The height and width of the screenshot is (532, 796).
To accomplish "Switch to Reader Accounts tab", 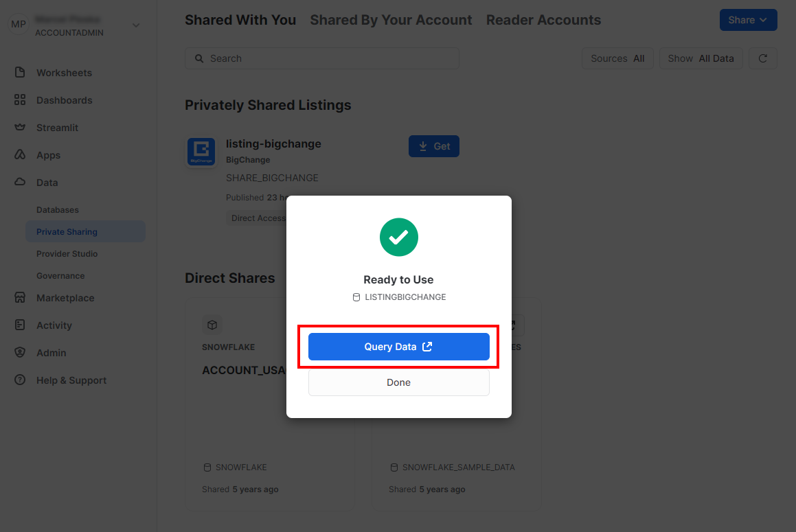I will tap(543, 20).
